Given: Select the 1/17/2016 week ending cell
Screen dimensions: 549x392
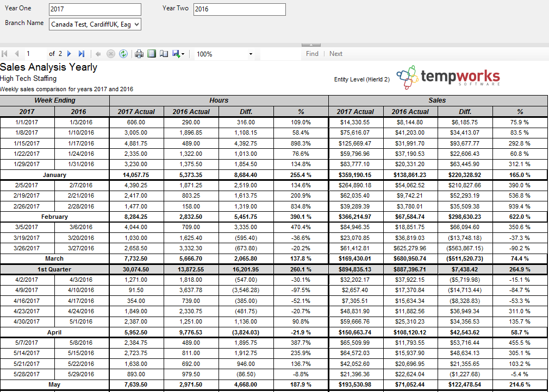Looking at the screenshot, I should point(81,143).
